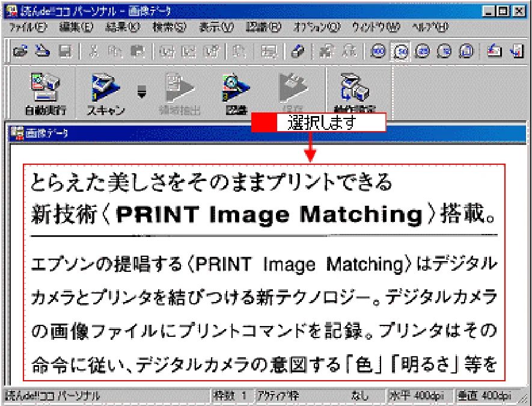This screenshot has width=532, height=406.
Task: Rotate image left icon
Action: 494,51
